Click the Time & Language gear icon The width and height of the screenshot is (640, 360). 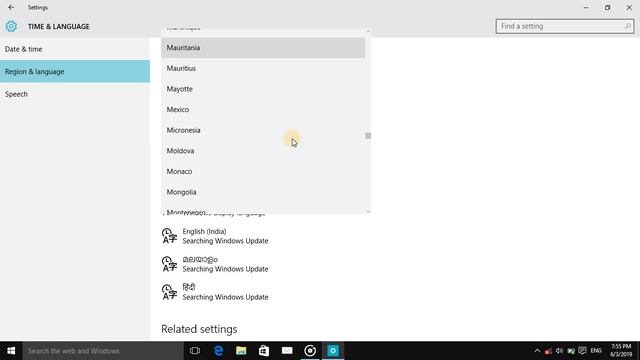tap(11, 26)
